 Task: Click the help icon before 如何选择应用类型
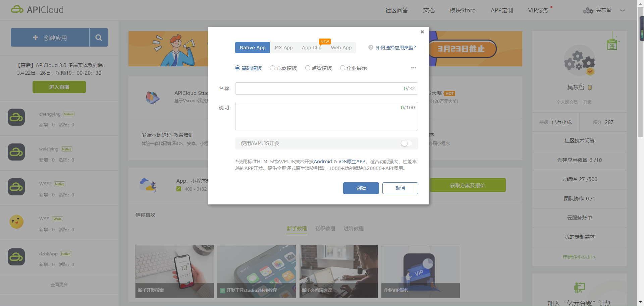pyautogui.click(x=370, y=47)
